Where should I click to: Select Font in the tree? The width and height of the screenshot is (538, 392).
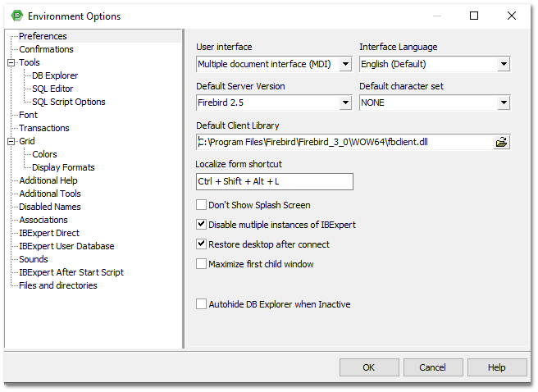28,115
